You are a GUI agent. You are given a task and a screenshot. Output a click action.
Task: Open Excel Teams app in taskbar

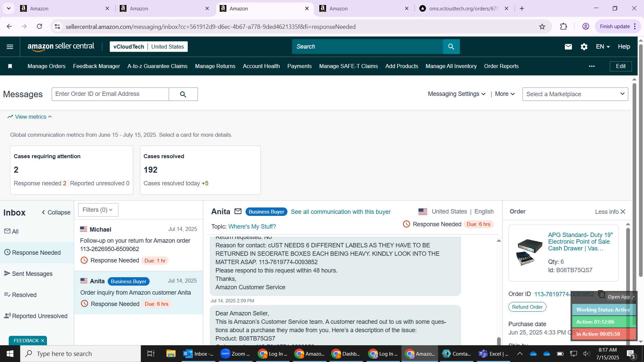(x=493, y=354)
